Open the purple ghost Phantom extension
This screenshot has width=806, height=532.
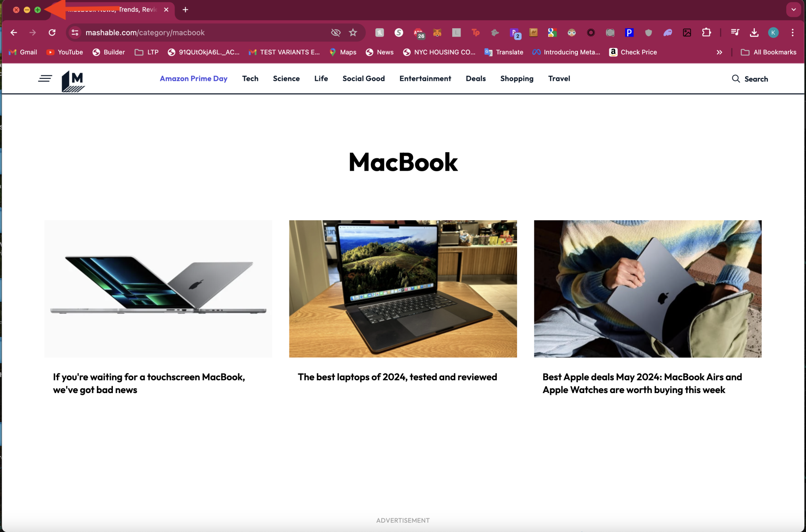tap(668, 33)
